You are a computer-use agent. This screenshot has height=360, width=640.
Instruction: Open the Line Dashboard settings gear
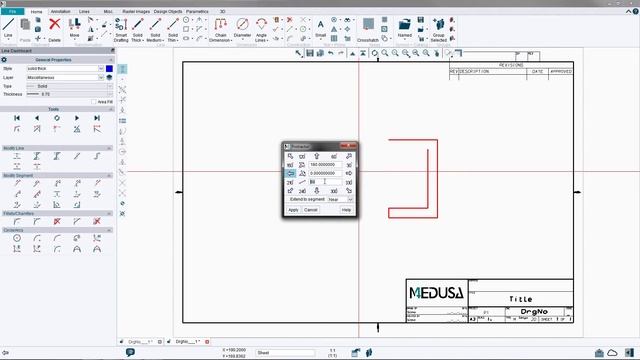(x=4, y=60)
